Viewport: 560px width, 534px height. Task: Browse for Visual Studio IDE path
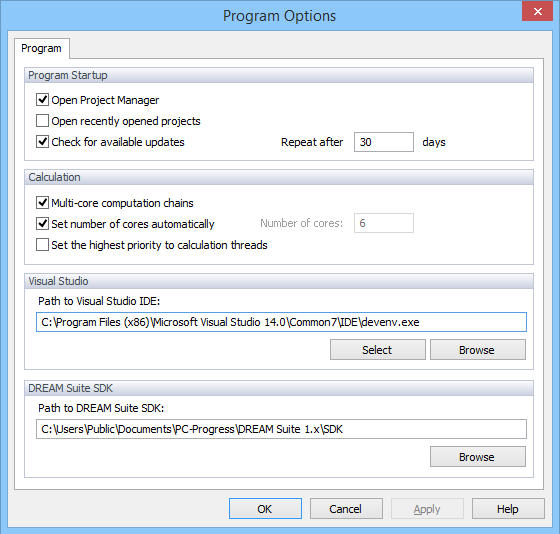pos(478,350)
